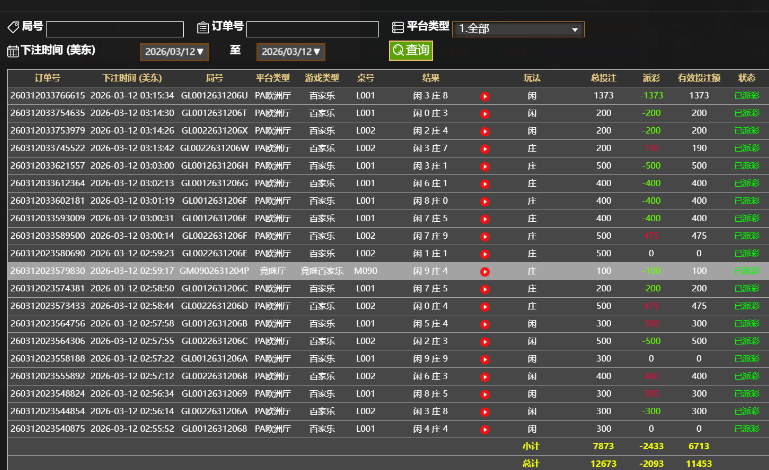Image resolution: width=769 pixels, height=470 pixels.
Task: Click the 下注时间 (美东) column header
Action: [x=132, y=78]
